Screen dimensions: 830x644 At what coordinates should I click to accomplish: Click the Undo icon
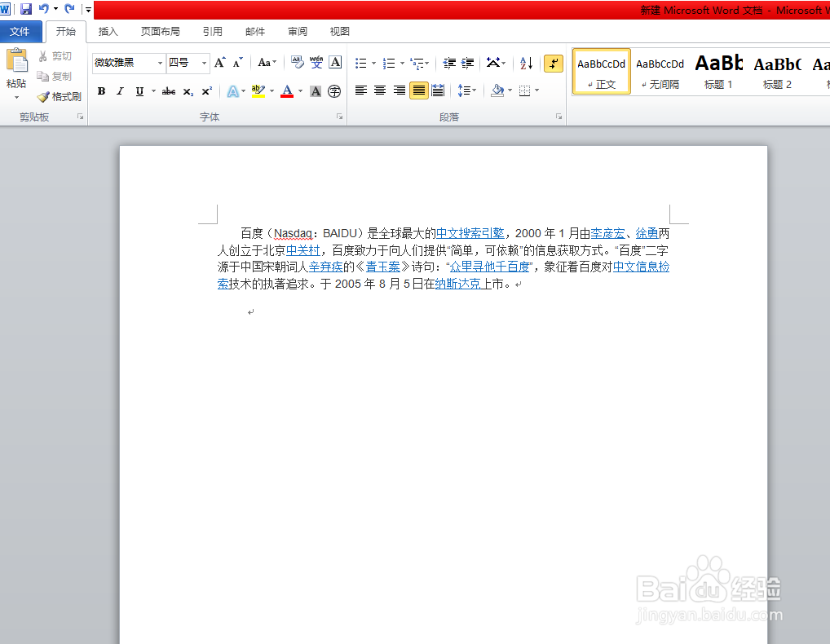[44, 9]
